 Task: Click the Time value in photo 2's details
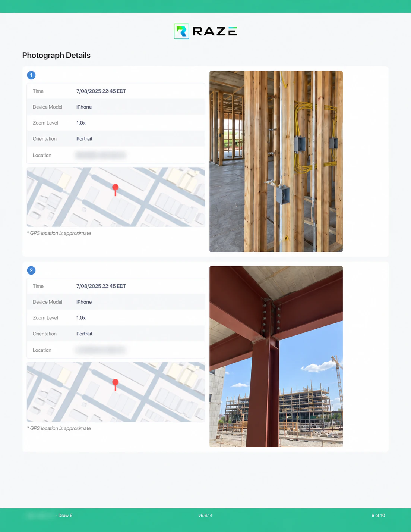101,286
